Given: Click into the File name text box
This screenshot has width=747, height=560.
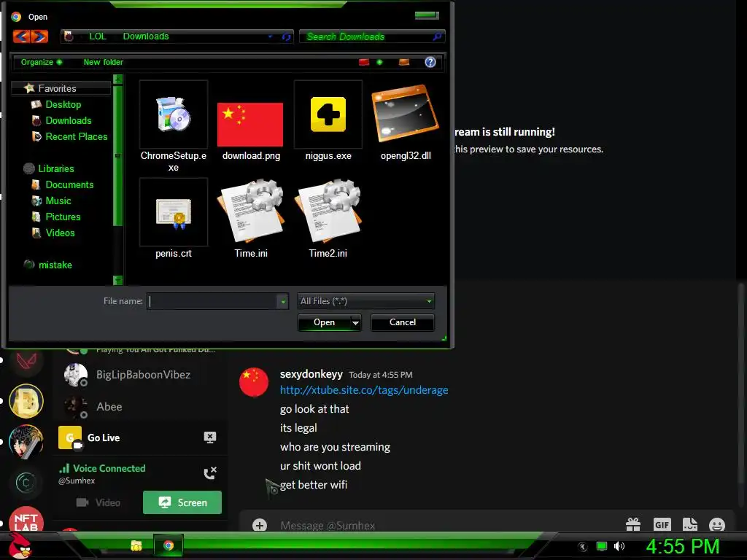Looking at the screenshot, I should pos(212,301).
